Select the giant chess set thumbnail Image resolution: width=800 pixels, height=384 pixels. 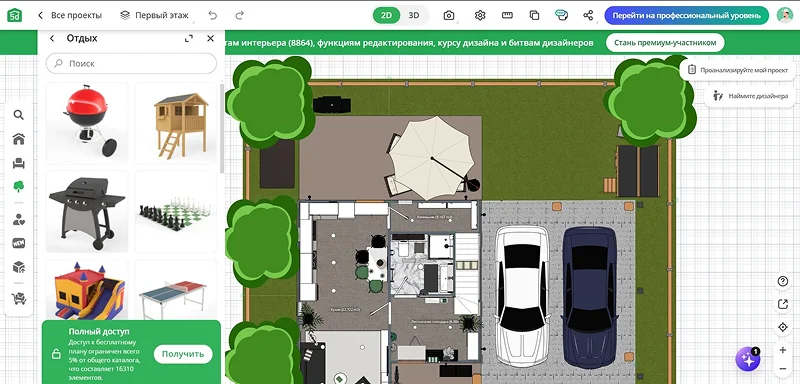(176, 212)
